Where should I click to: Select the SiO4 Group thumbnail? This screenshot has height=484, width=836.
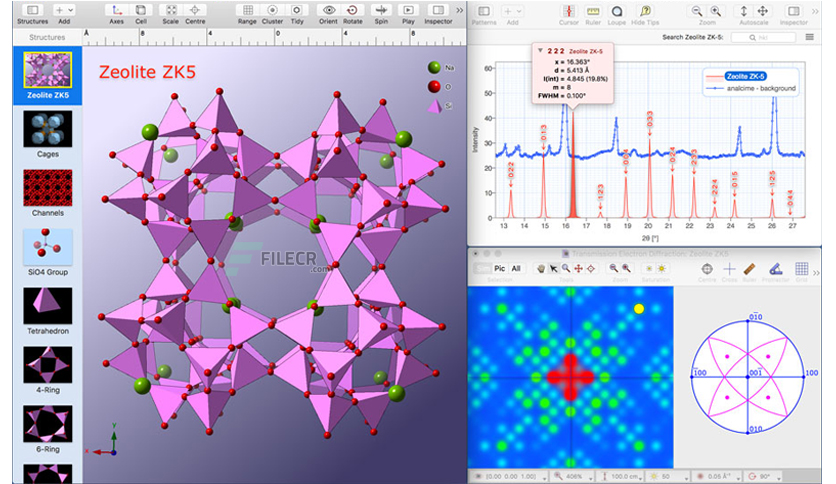[x=47, y=247]
